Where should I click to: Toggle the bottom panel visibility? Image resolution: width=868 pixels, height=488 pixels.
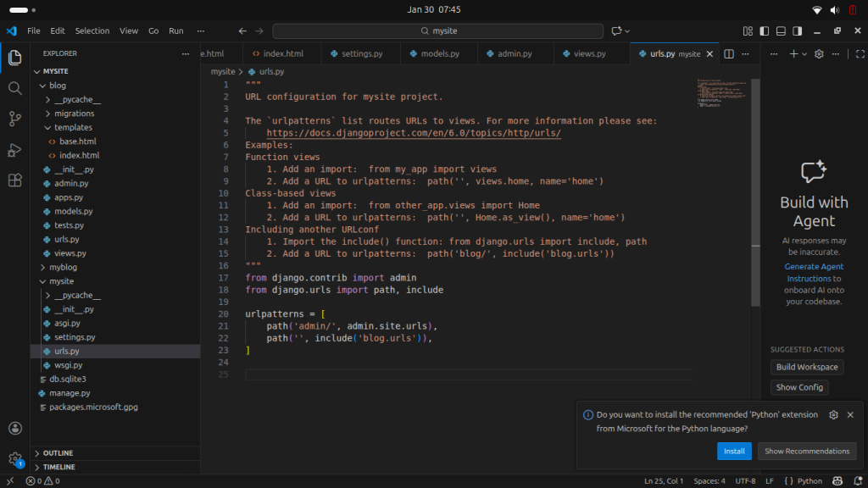[781, 31]
